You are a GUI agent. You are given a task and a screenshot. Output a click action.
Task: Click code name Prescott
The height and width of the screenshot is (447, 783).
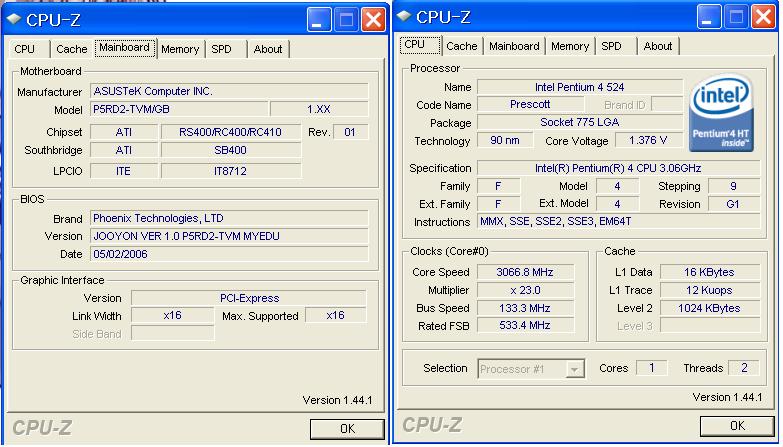530,104
